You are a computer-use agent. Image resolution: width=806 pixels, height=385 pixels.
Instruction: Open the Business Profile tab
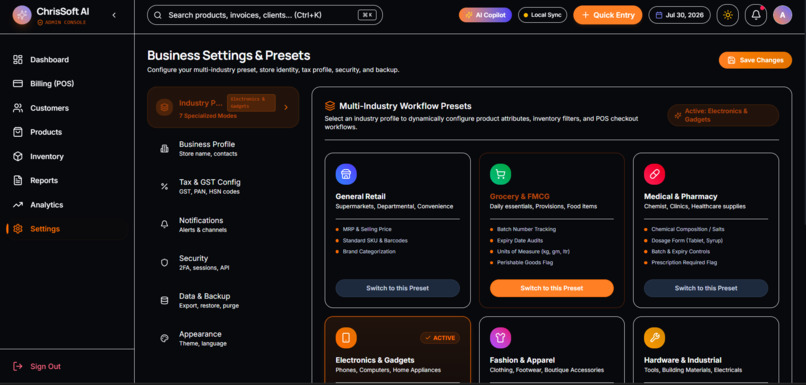223,149
